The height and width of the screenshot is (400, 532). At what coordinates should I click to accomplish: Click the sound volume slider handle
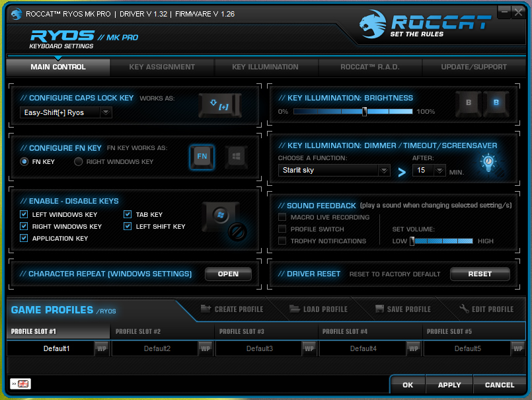(412, 241)
